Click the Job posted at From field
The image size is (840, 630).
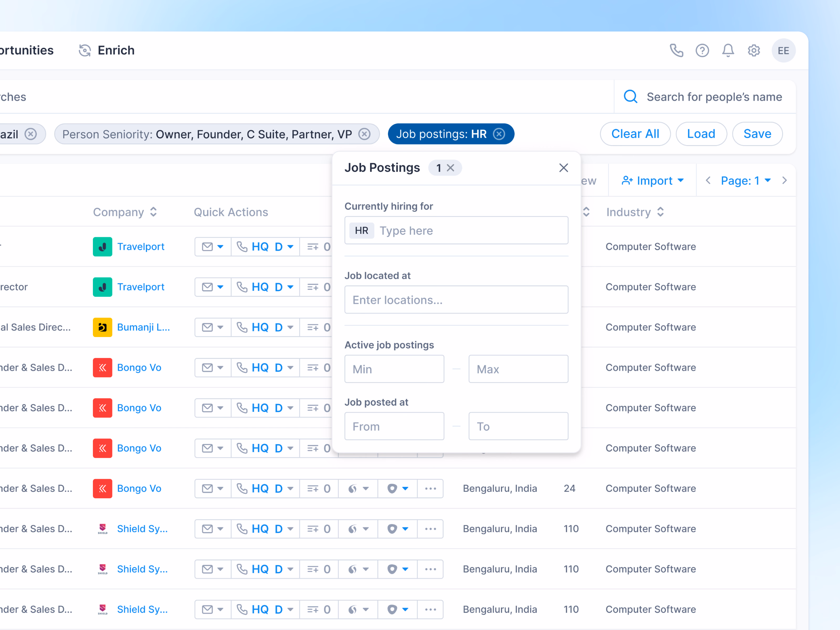pyautogui.click(x=394, y=427)
